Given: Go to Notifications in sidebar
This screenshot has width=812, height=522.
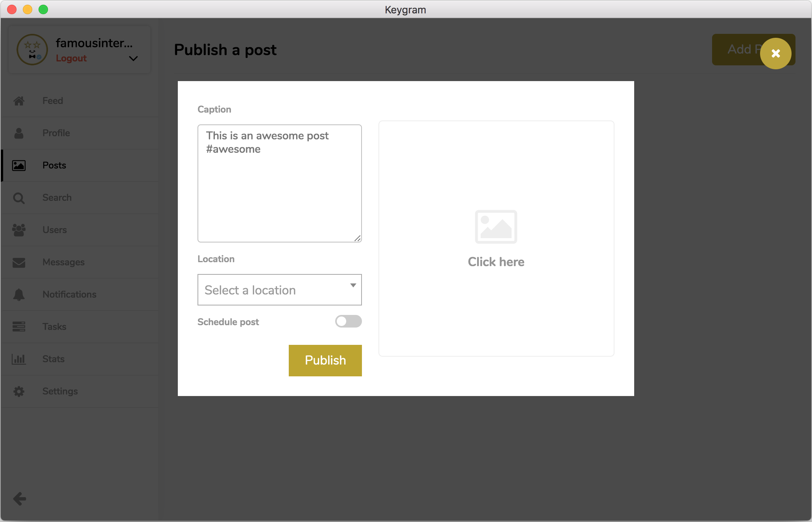Looking at the screenshot, I should coord(69,294).
